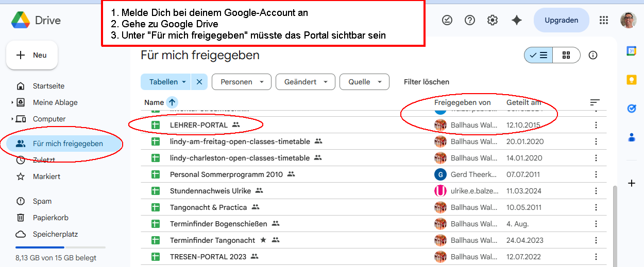
Task: Open the Gemini sparkle icon
Action: click(x=516, y=20)
